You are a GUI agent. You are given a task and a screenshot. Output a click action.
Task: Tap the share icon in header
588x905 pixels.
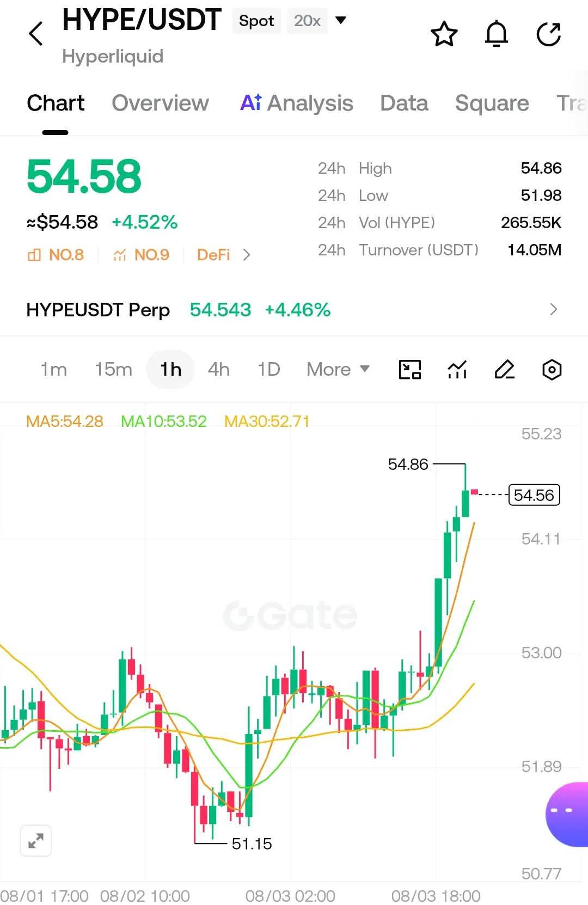tap(548, 34)
